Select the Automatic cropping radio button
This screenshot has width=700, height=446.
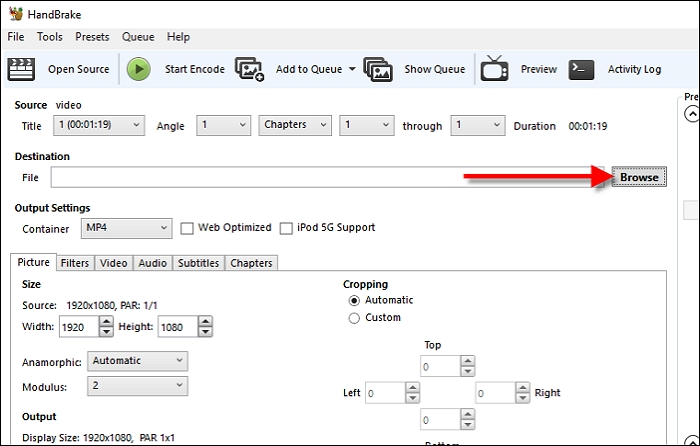(x=354, y=300)
